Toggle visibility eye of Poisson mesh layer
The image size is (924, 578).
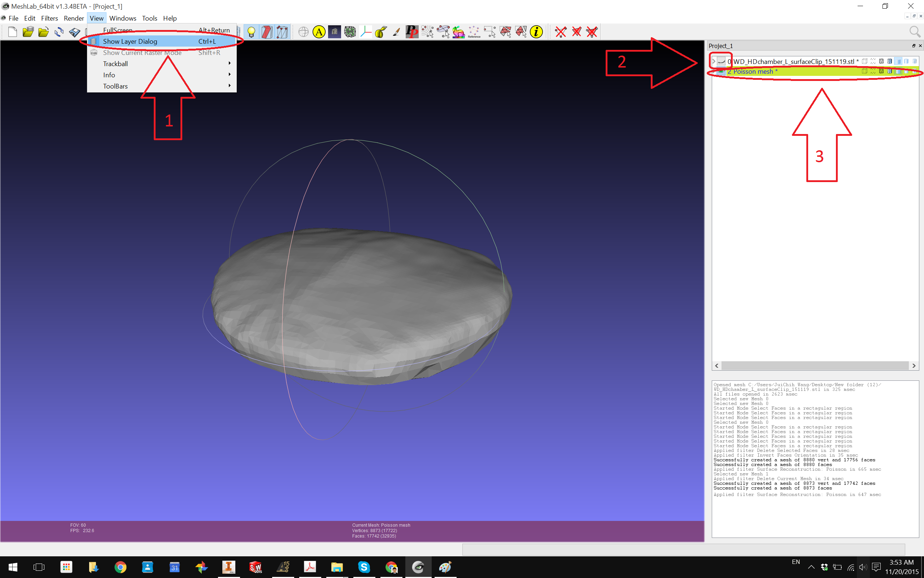[721, 71]
